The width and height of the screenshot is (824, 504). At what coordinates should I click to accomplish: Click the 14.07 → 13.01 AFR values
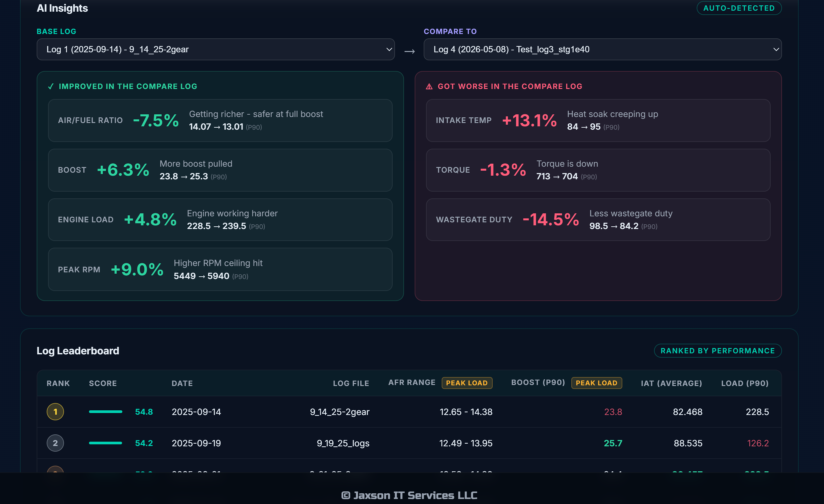tap(216, 127)
